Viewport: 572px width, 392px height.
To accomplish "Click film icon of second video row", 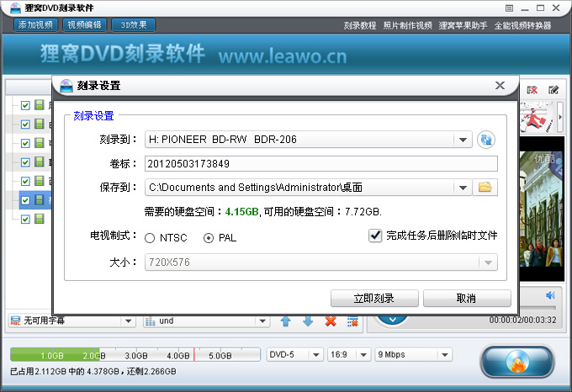I will (40, 124).
